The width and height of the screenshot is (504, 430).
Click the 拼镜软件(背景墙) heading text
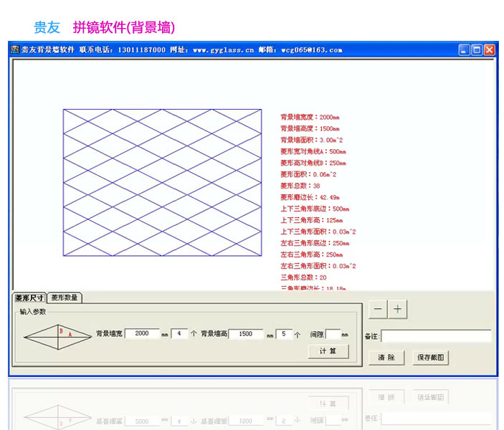coord(124,27)
